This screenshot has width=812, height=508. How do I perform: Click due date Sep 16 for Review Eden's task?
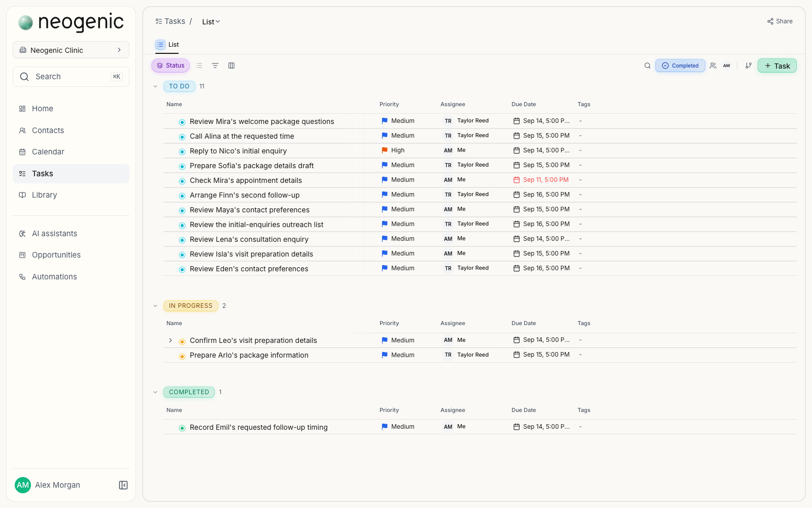click(x=542, y=268)
